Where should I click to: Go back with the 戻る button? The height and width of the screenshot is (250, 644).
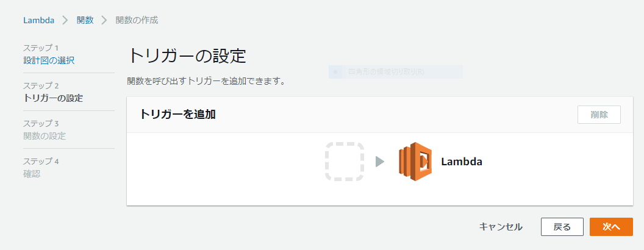pos(562,227)
